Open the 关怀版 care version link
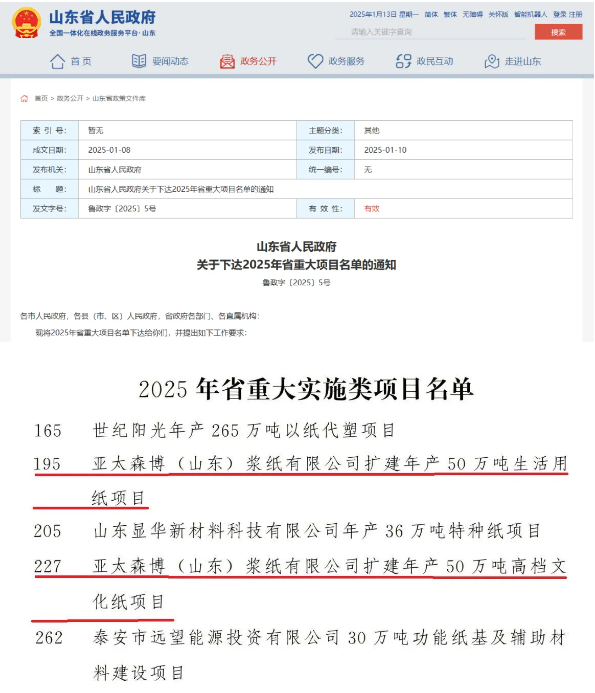The width and height of the screenshot is (595, 693). (x=498, y=14)
